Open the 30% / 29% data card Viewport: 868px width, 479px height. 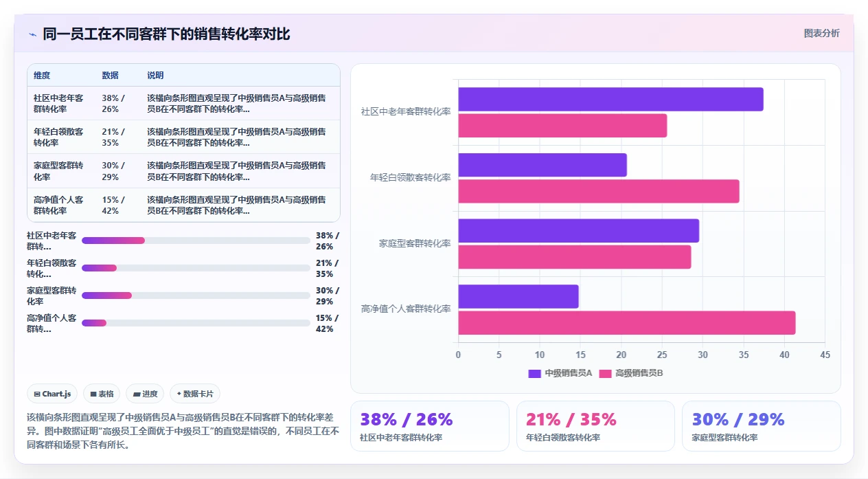tap(761, 426)
